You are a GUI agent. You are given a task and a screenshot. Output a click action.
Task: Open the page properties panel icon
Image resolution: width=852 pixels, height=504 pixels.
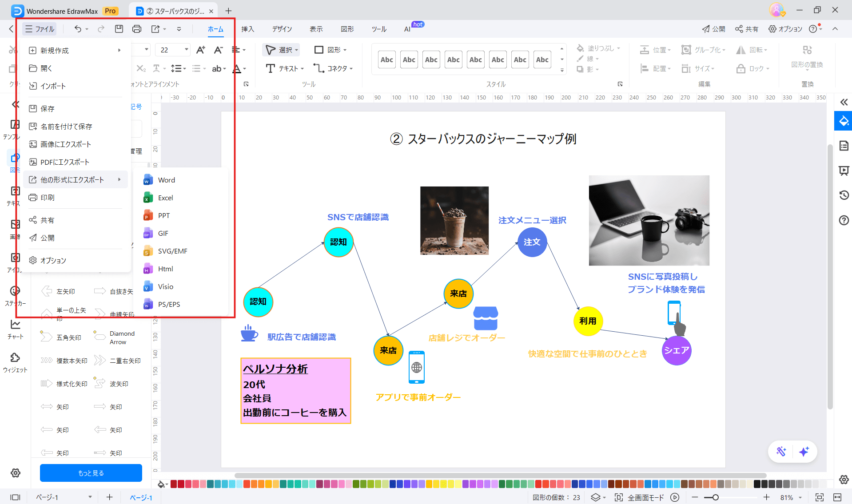tap(844, 146)
